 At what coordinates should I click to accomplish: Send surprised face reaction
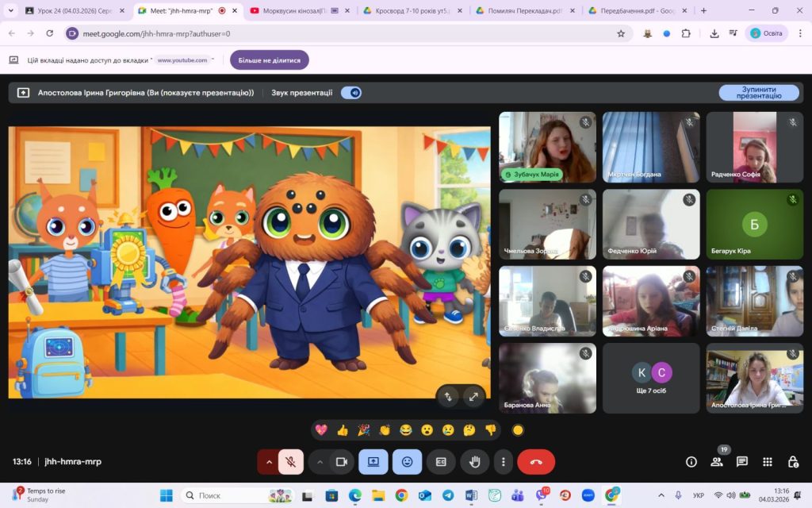(x=427, y=429)
